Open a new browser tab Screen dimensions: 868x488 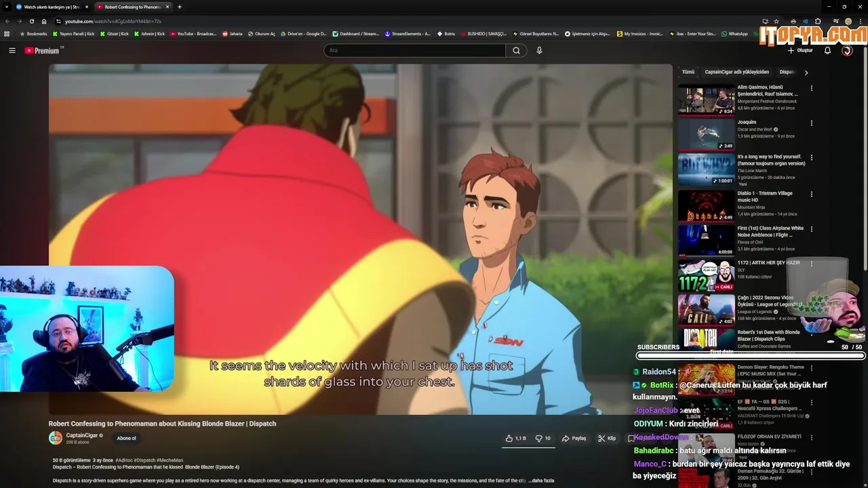coord(179,7)
